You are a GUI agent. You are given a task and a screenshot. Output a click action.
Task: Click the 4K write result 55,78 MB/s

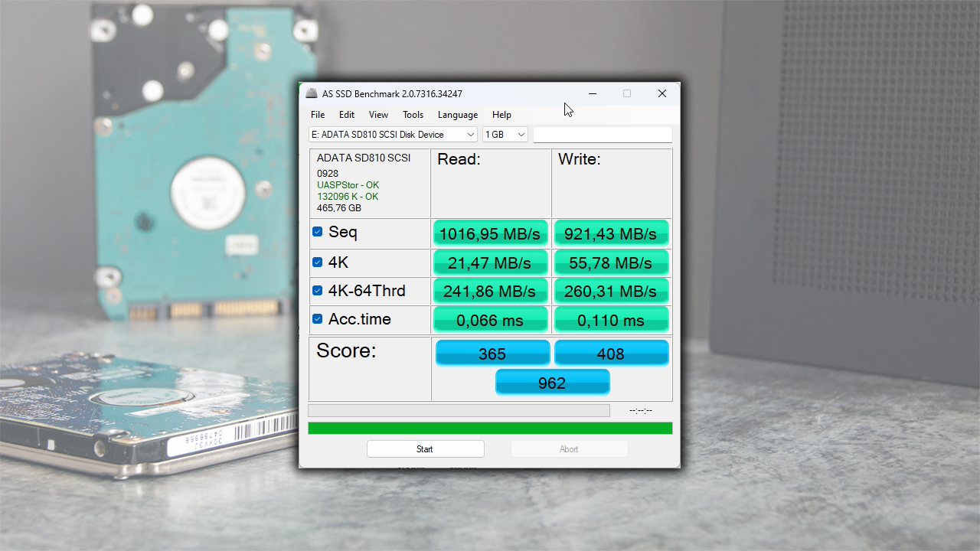(611, 262)
